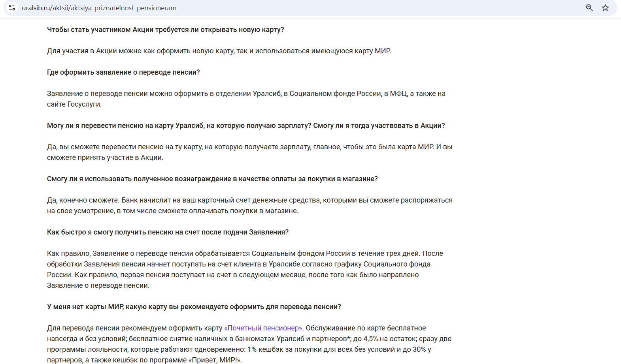Click the answer starting 'Да, вы сможете перевести пенсию'
621x364 pixels.
[250, 152]
